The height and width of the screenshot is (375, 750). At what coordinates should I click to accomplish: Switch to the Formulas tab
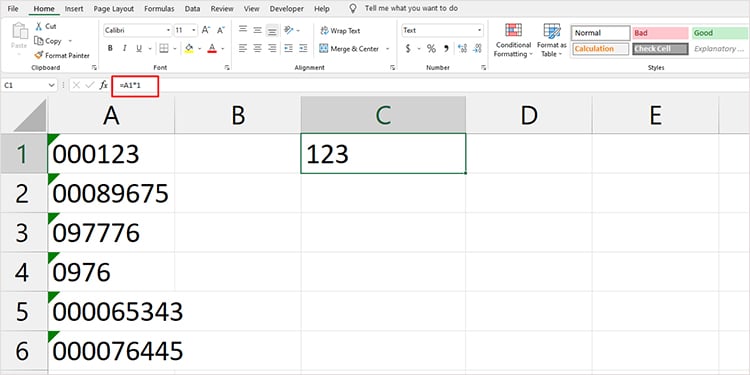click(159, 9)
